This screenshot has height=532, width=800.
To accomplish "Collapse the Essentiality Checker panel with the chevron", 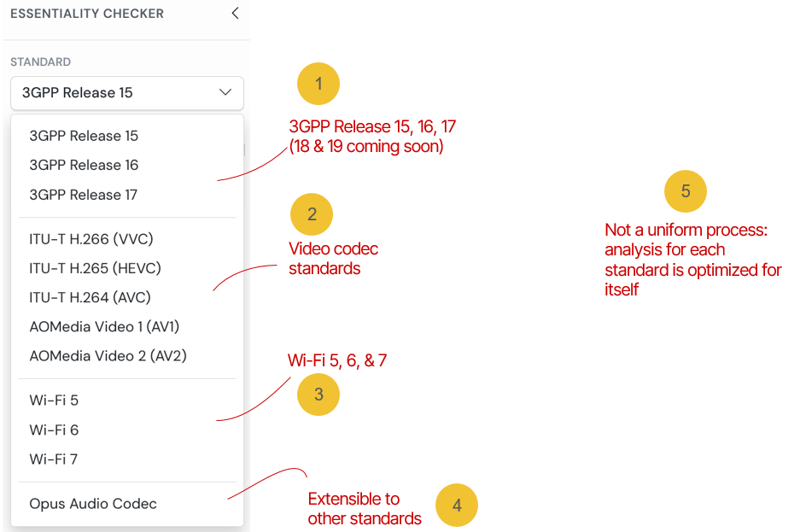I will pos(235,14).
